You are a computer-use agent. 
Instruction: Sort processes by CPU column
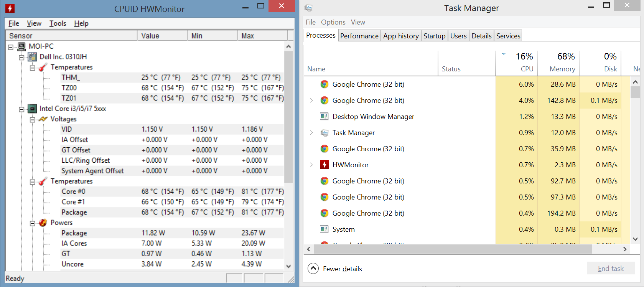(517, 63)
